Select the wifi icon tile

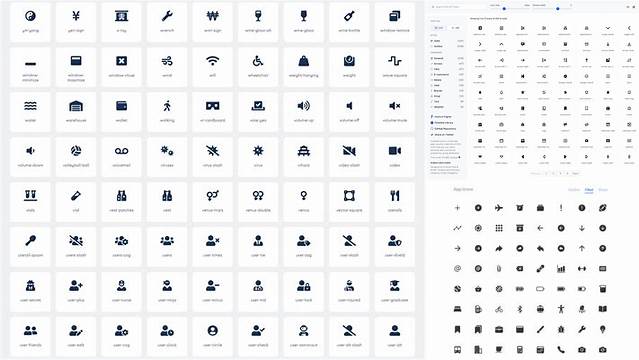point(212,67)
